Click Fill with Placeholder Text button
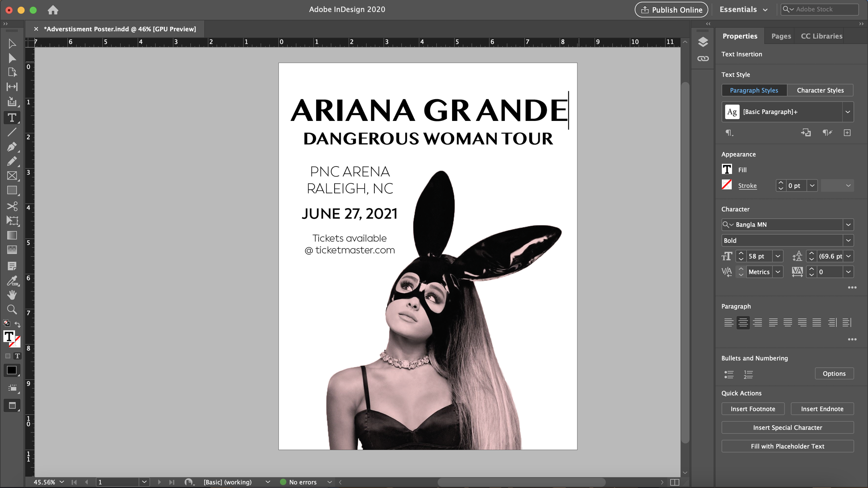This screenshot has height=488, width=868. [x=787, y=446]
